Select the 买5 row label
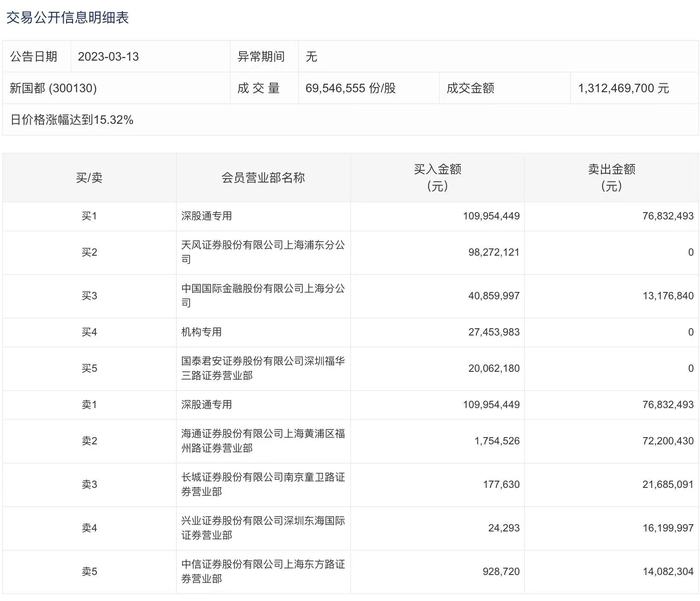The height and width of the screenshot is (601, 700). 89,368
